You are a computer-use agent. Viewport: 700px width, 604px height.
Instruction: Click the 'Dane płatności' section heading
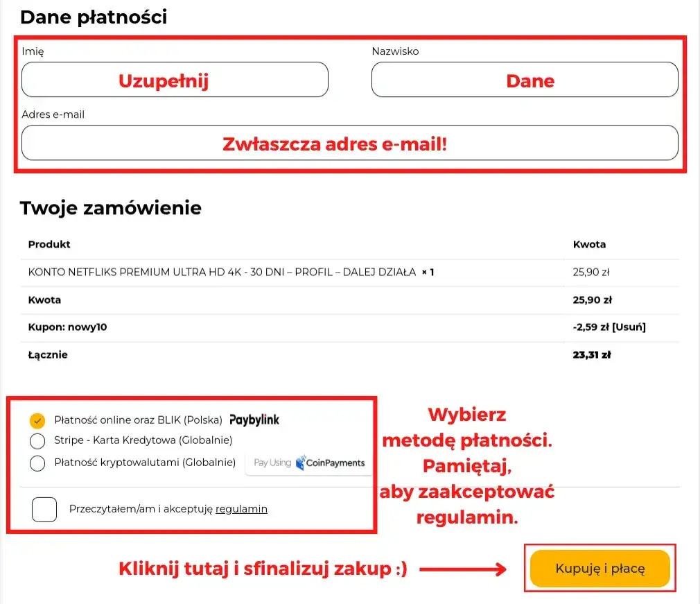(x=95, y=17)
